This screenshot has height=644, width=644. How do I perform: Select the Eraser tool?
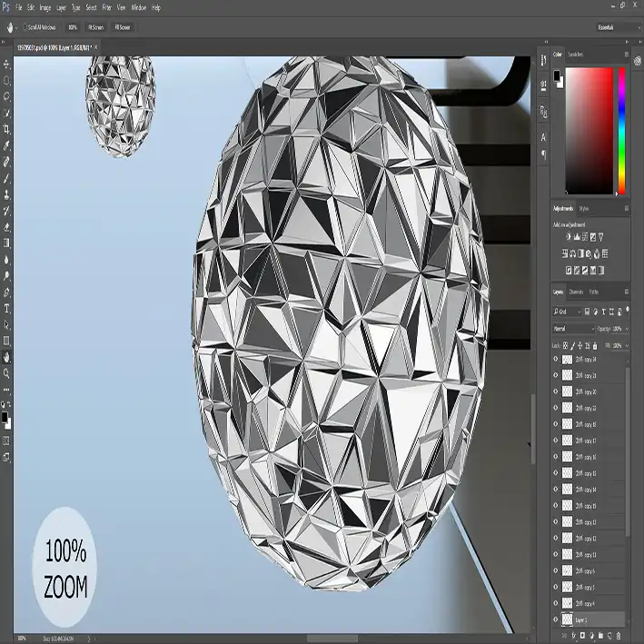7,226
